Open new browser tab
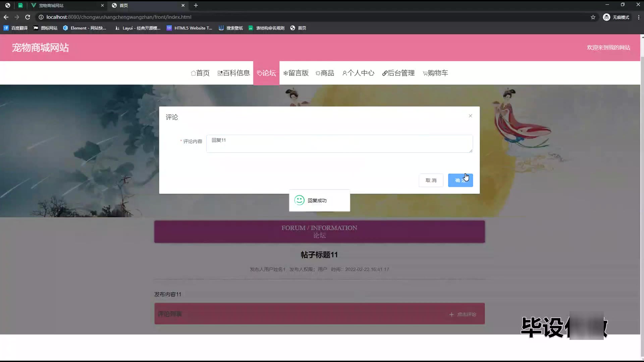Image resolution: width=644 pixels, height=362 pixels. [x=196, y=5]
